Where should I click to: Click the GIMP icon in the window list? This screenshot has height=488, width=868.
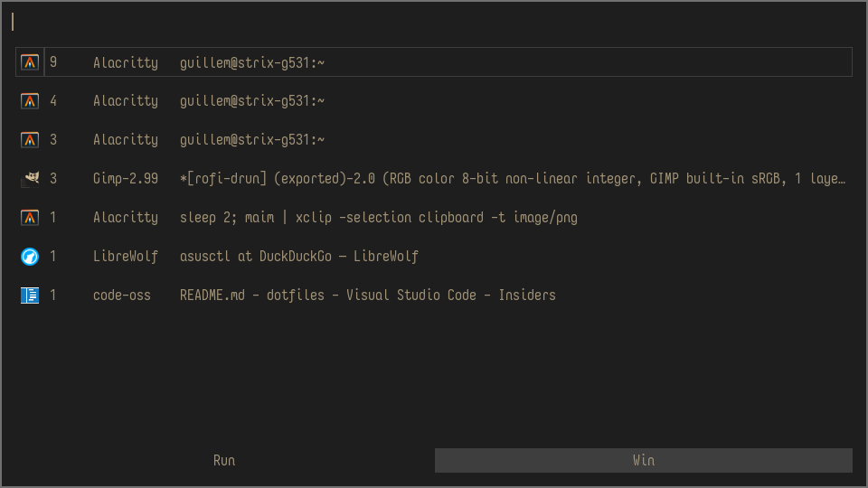tap(30, 178)
